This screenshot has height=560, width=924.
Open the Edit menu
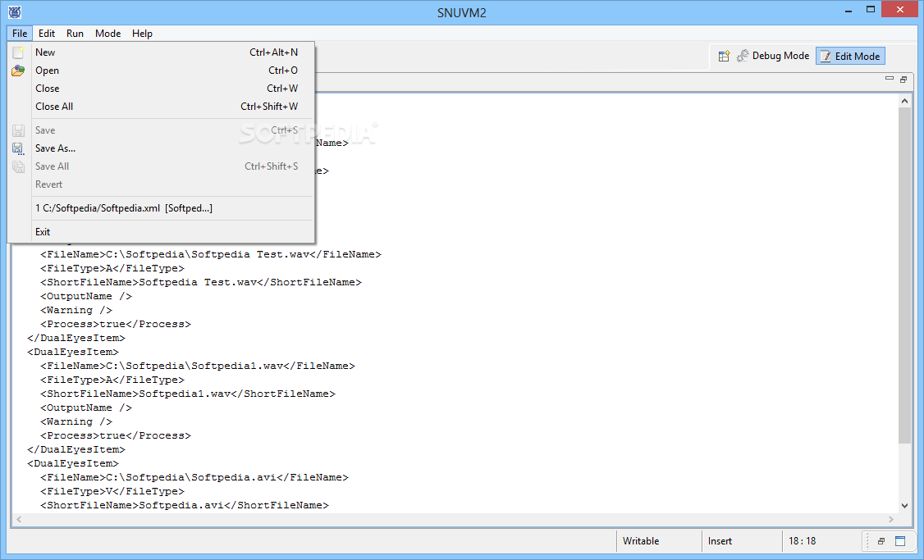click(x=47, y=34)
